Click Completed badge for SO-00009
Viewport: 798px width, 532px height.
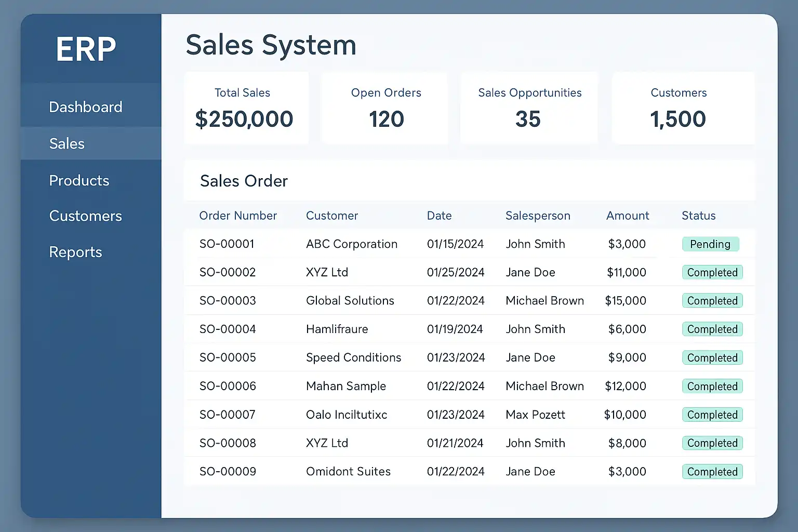[x=712, y=472]
